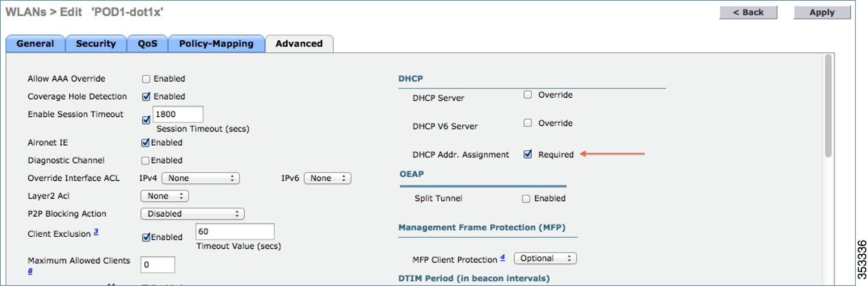Switch to the Security tab
This screenshot has width=868, height=286.
96,44
